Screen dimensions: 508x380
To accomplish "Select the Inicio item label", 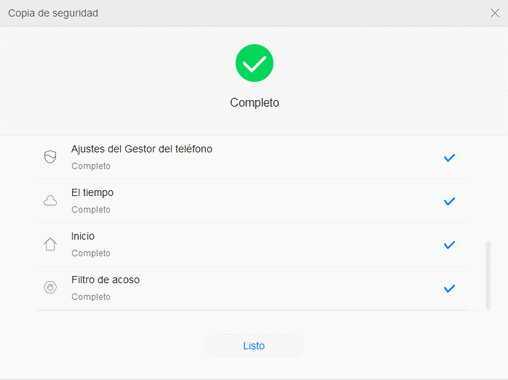I will tap(83, 236).
